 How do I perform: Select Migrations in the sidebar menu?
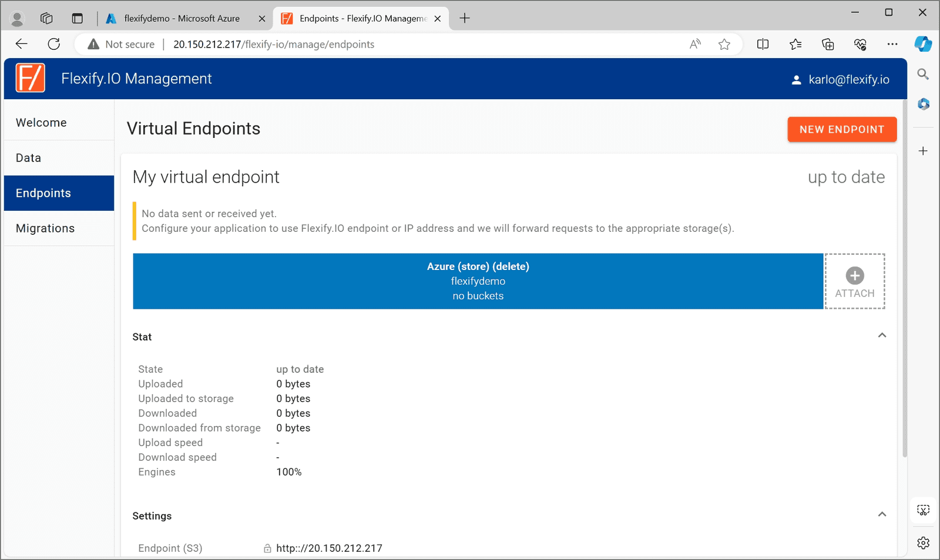coord(45,228)
